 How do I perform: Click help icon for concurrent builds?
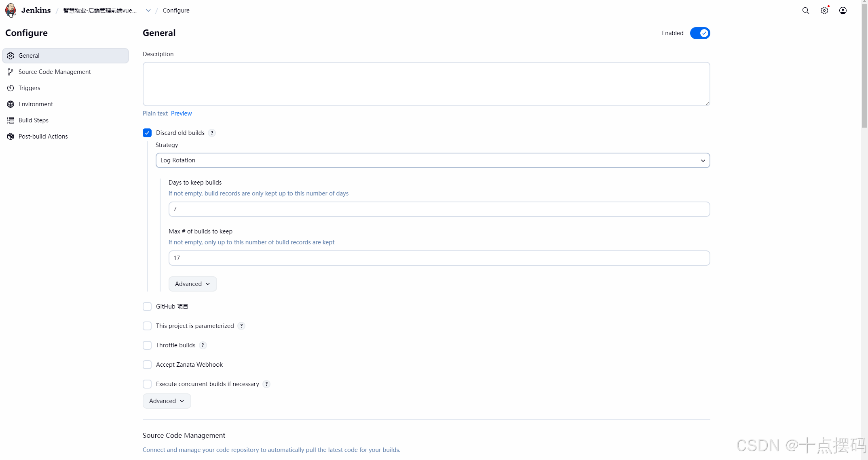coord(266,384)
